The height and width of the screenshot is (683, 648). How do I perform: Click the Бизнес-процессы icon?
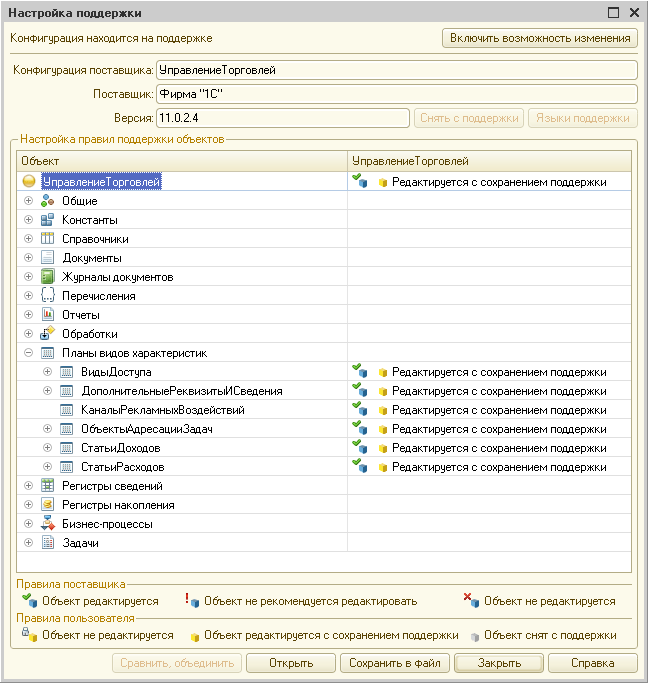click(47, 524)
